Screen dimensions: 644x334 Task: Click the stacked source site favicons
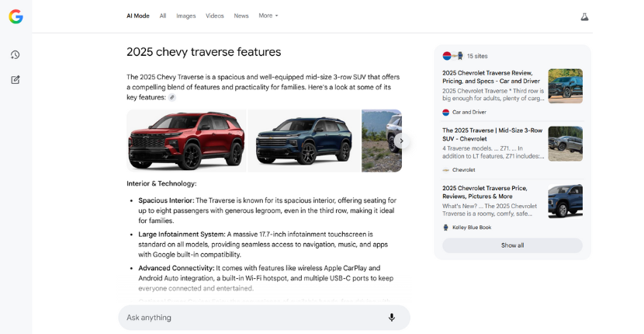click(453, 56)
